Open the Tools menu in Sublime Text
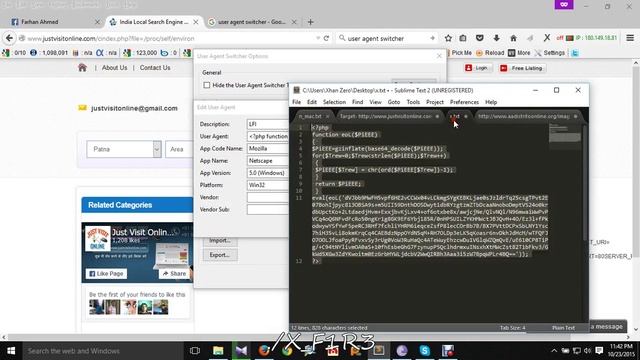The width and height of the screenshot is (640, 360). pos(413,102)
